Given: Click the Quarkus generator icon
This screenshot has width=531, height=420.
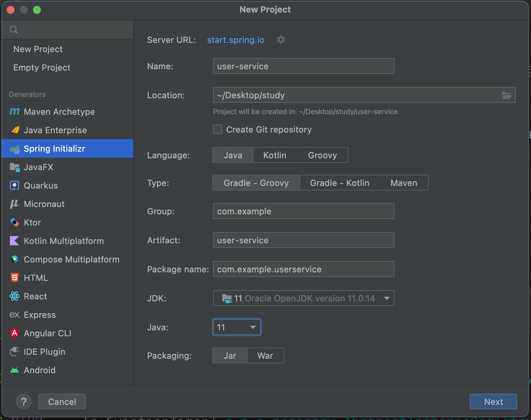Looking at the screenshot, I should (x=15, y=186).
